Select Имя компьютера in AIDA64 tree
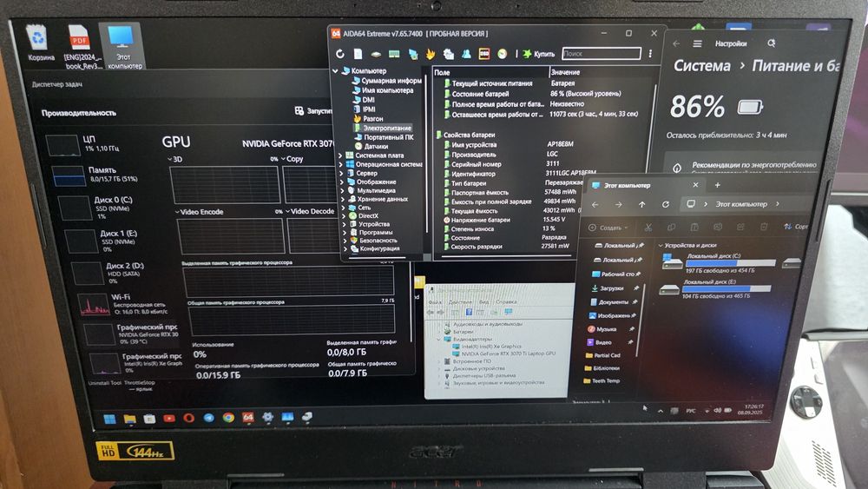 [384, 90]
